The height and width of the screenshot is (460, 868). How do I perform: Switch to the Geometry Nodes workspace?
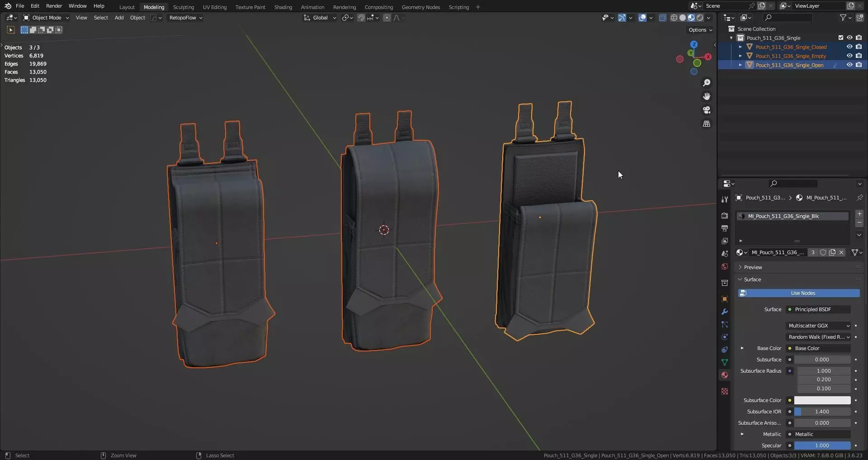(420, 7)
